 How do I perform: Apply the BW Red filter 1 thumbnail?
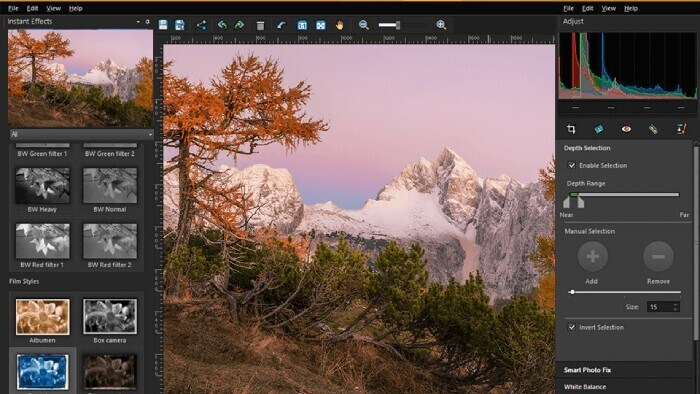tap(42, 241)
